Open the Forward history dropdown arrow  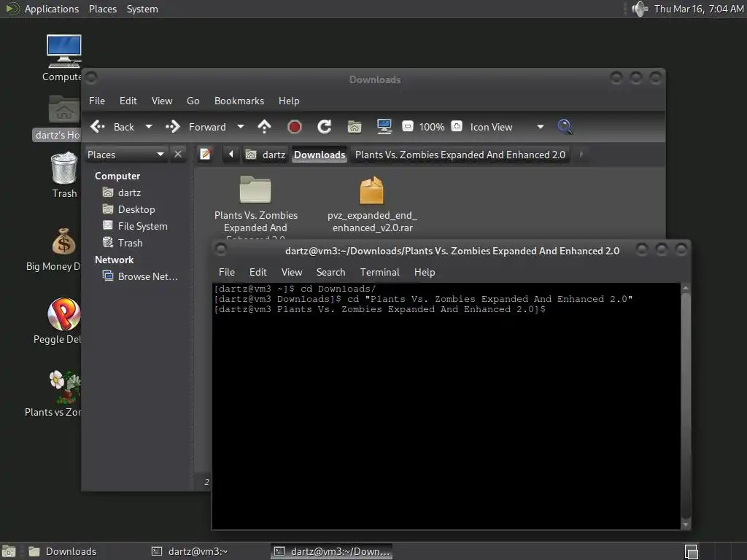click(241, 127)
